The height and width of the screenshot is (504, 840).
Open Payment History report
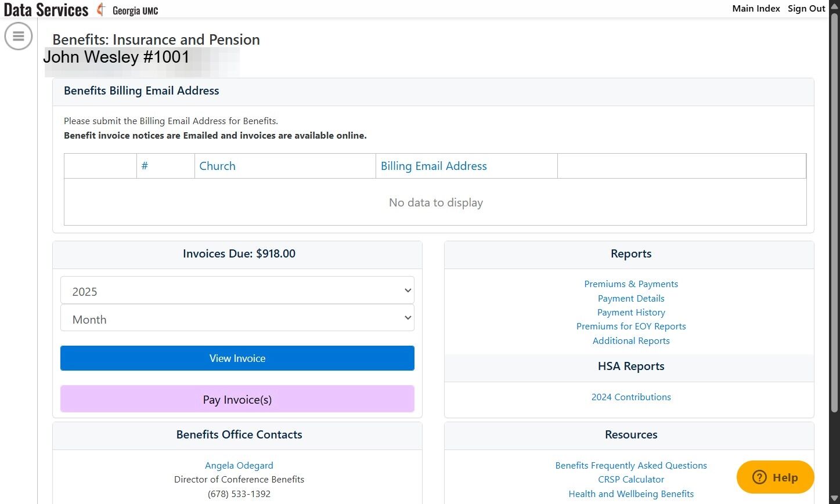pyautogui.click(x=631, y=313)
